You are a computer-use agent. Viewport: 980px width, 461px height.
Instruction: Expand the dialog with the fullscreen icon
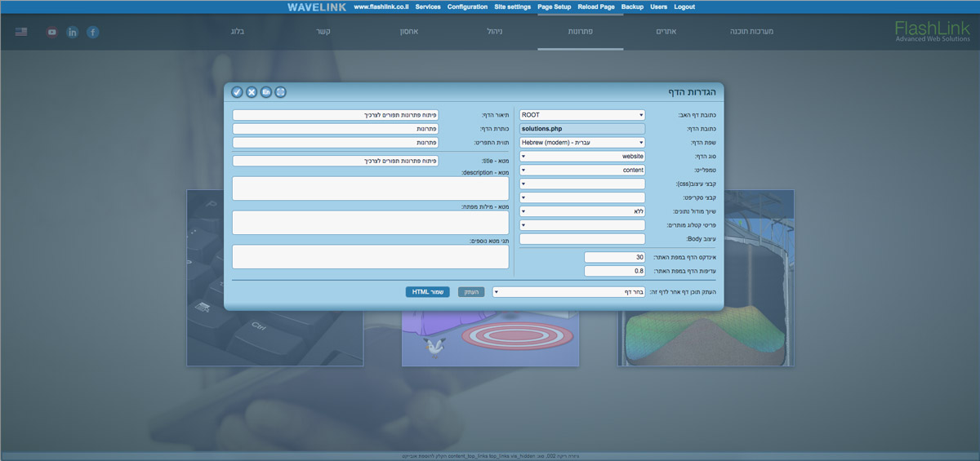280,92
